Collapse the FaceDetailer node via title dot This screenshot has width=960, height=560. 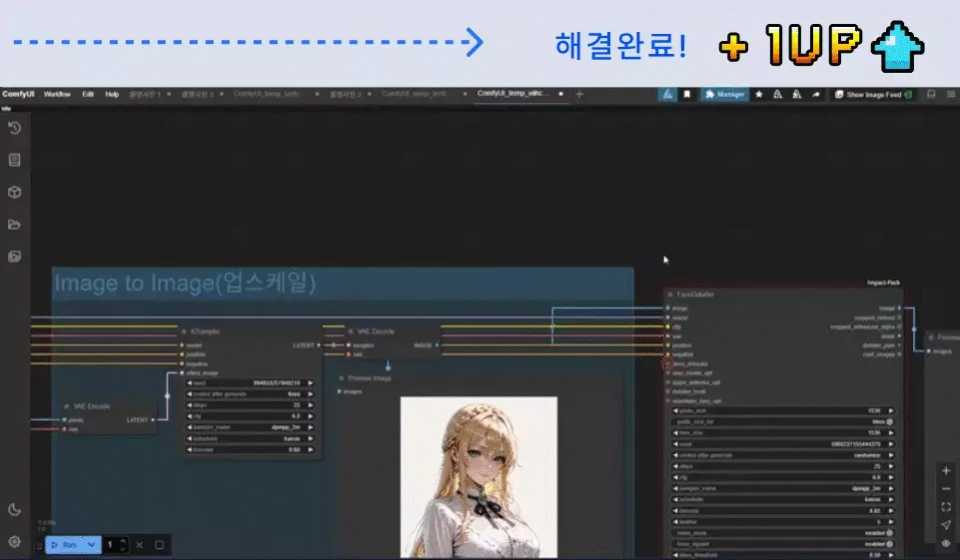point(669,294)
